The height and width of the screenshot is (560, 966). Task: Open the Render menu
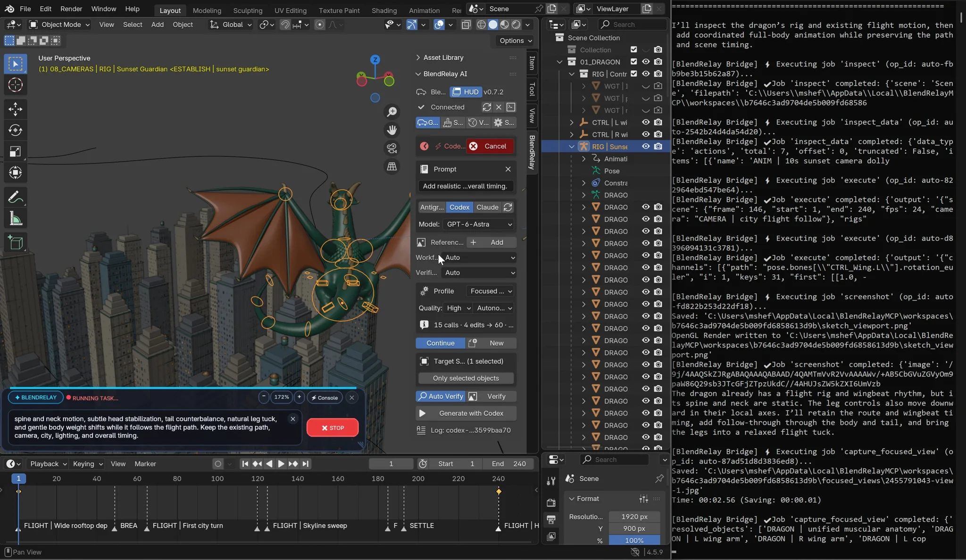pyautogui.click(x=71, y=9)
